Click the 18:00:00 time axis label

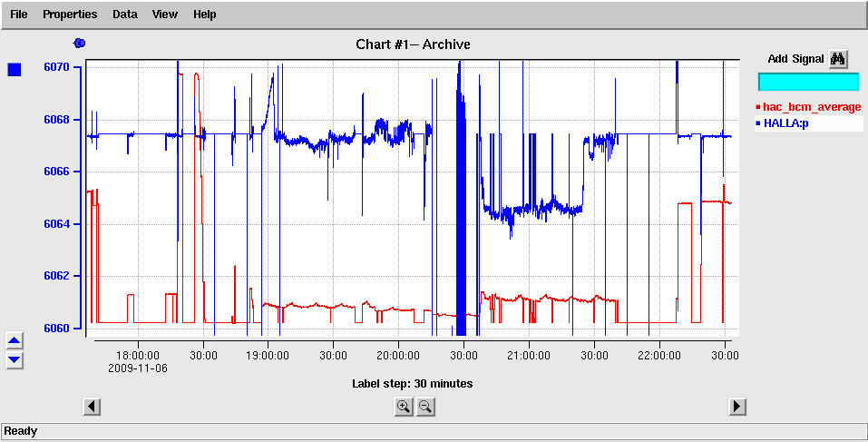(x=138, y=356)
